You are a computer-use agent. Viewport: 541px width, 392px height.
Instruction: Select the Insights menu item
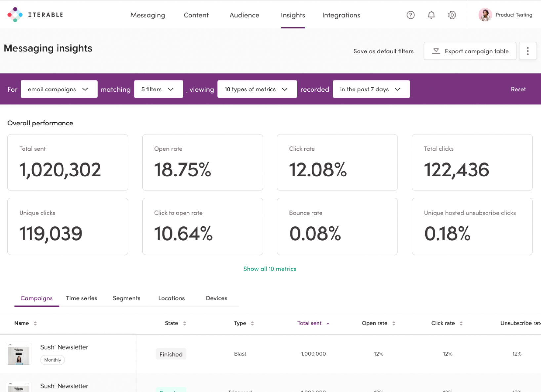pyautogui.click(x=293, y=15)
